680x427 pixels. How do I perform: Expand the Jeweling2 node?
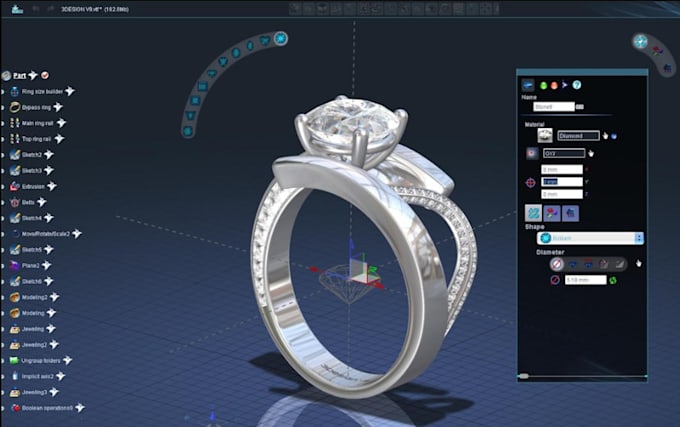coord(3,345)
